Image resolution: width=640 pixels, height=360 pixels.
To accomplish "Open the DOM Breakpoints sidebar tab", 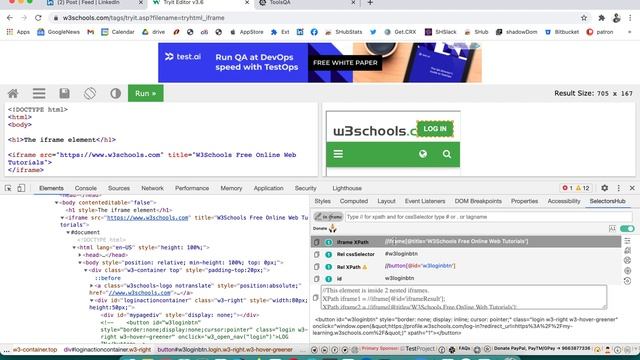I will point(478,201).
